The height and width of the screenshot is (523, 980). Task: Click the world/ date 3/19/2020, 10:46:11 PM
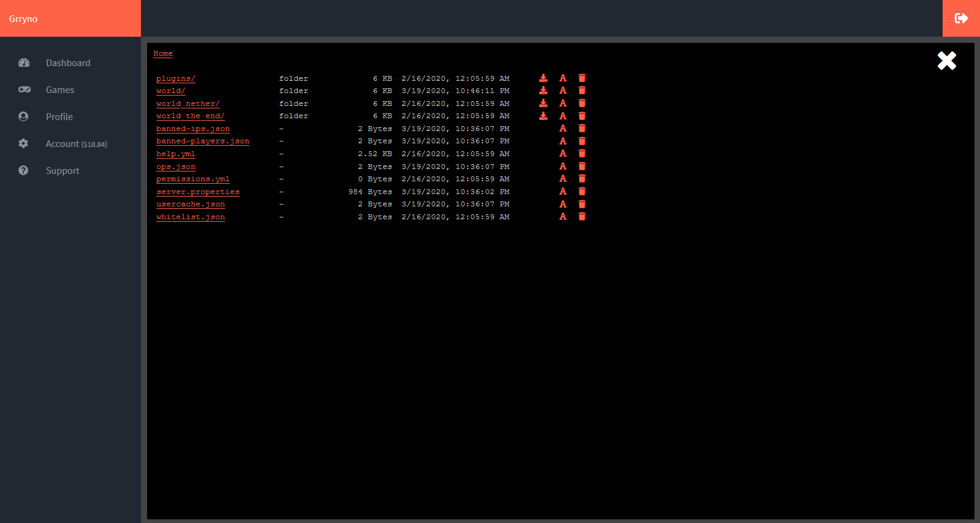click(455, 91)
